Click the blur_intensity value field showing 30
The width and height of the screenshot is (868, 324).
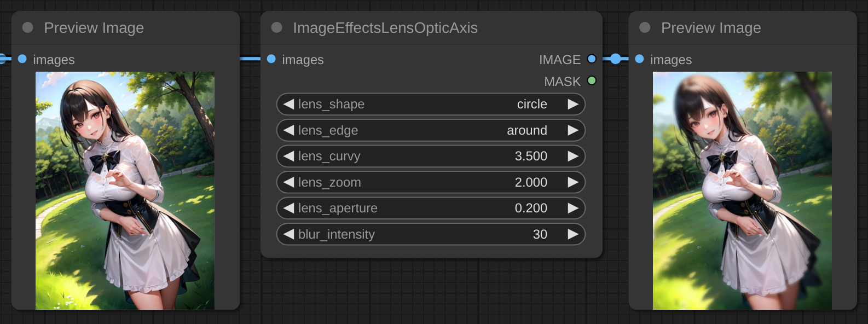tap(540, 234)
